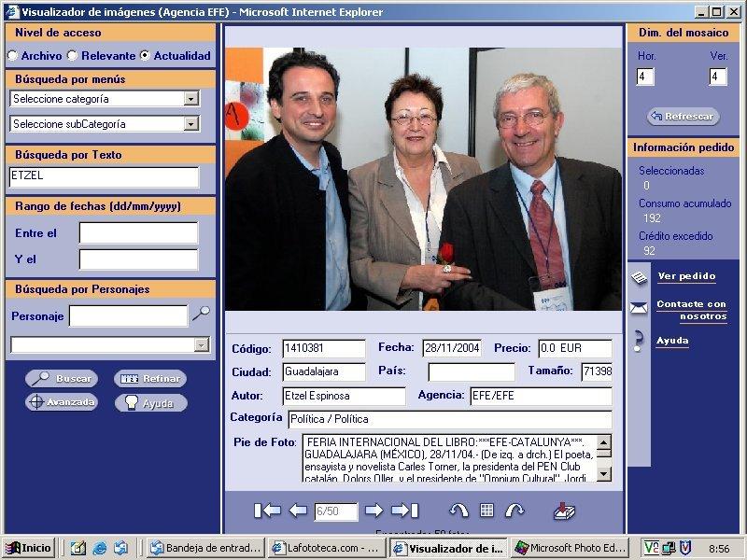Click the envelope contact icon
Viewport: 747px width, 560px height.
pyautogui.click(x=639, y=308)
